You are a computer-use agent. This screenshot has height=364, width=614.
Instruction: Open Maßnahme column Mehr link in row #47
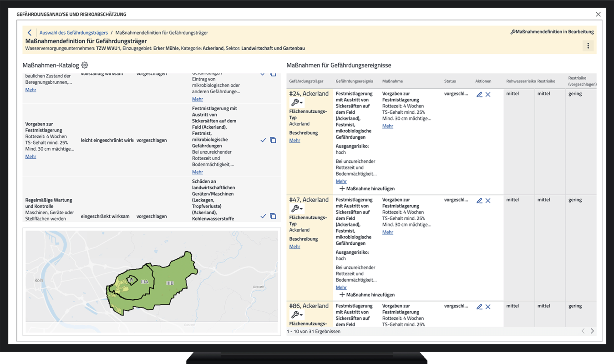coord(387,232)
